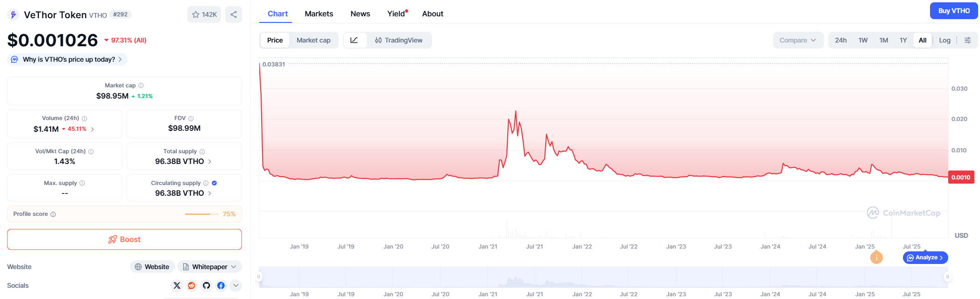The image size is (980, 299).
Task: Expand Volume (24h) details arrow
Action: coord(92,129)
